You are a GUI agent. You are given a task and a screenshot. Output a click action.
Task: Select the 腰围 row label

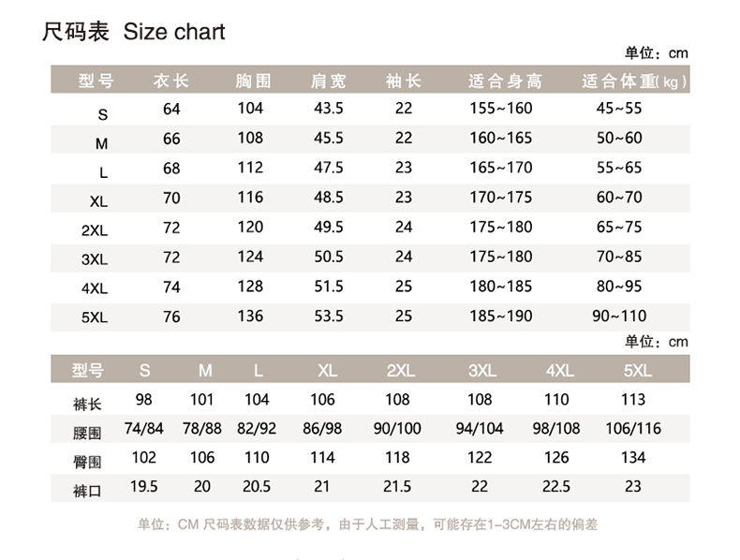(x=87, y=432)
